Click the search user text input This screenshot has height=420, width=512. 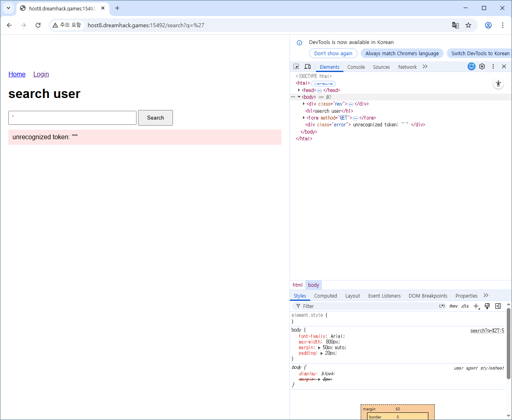coord(72,118)
